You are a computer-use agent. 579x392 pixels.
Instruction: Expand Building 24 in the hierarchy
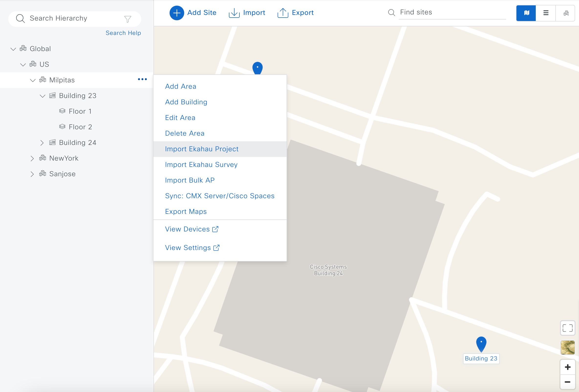pos(42,142)
